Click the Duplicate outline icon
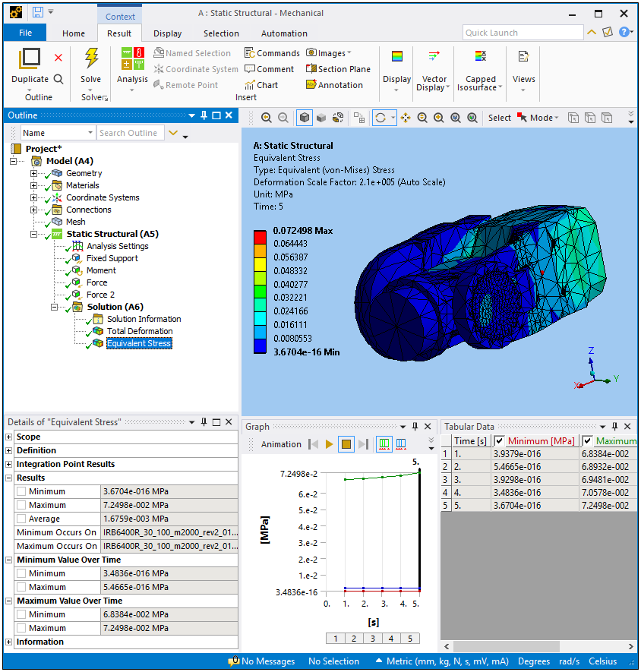 [x=30, y=59]
